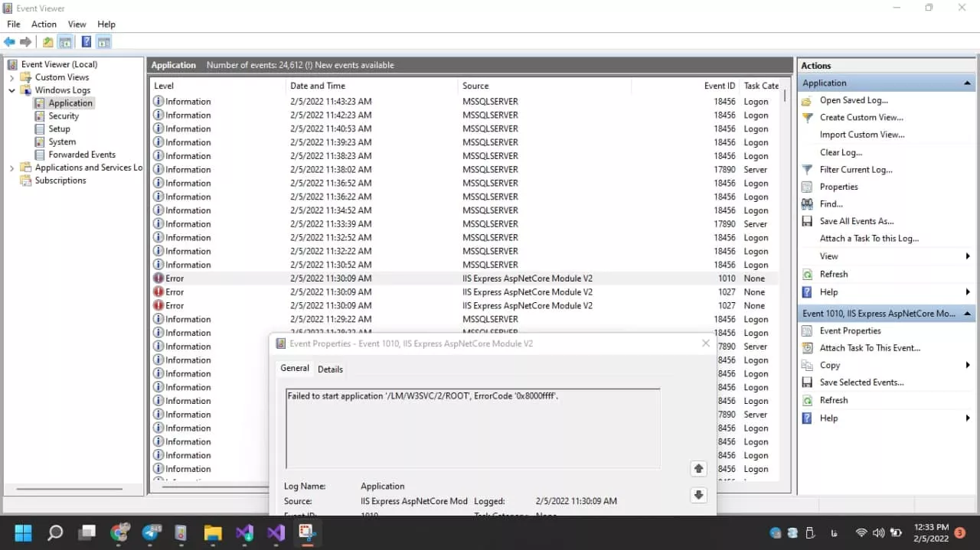This screenshot has width=980, height=550.
Task: Open taskbar Search magnifier
Action: point(55,532)
